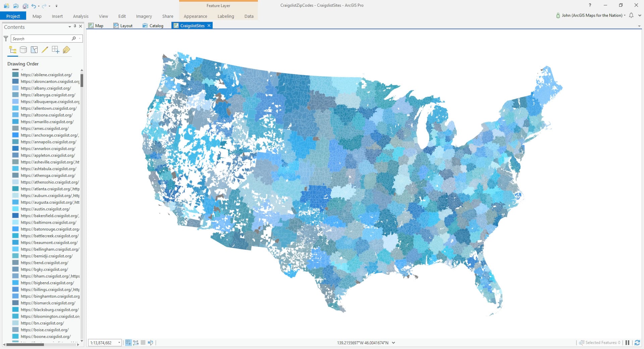Viewport: 644px width, 349px height.
Task: Click Selected Features: 0 indicator
Action: [x=600, y=343]
